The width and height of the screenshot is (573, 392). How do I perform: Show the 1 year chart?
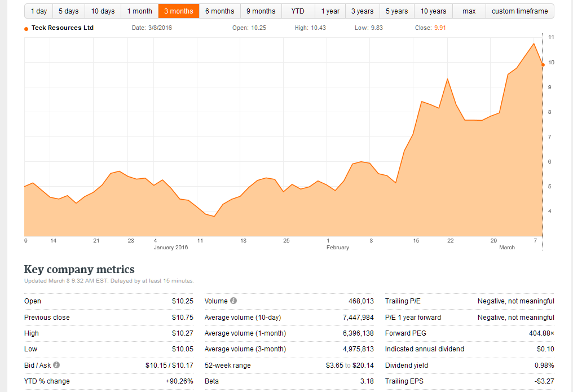click(x=330, y=11)
